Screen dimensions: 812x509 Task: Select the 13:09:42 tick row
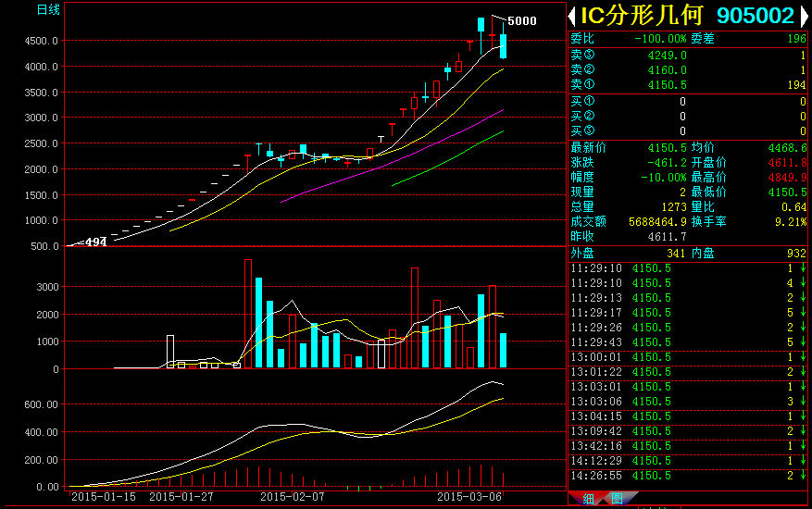(688, 431)
